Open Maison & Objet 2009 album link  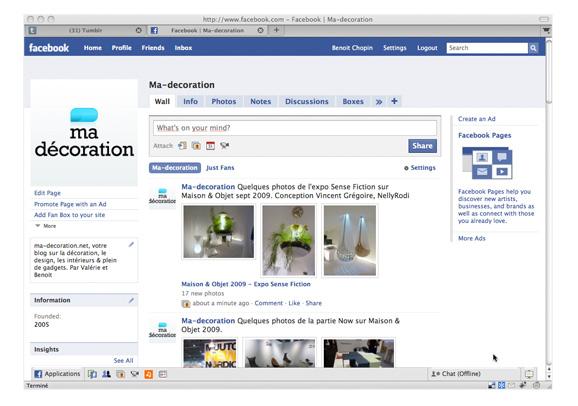click(x=246, y=284)
